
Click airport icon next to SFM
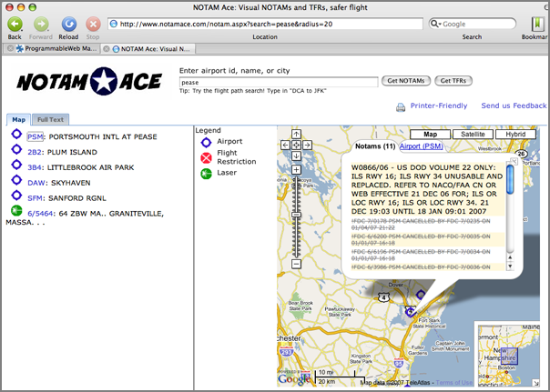tap(16, 196)
